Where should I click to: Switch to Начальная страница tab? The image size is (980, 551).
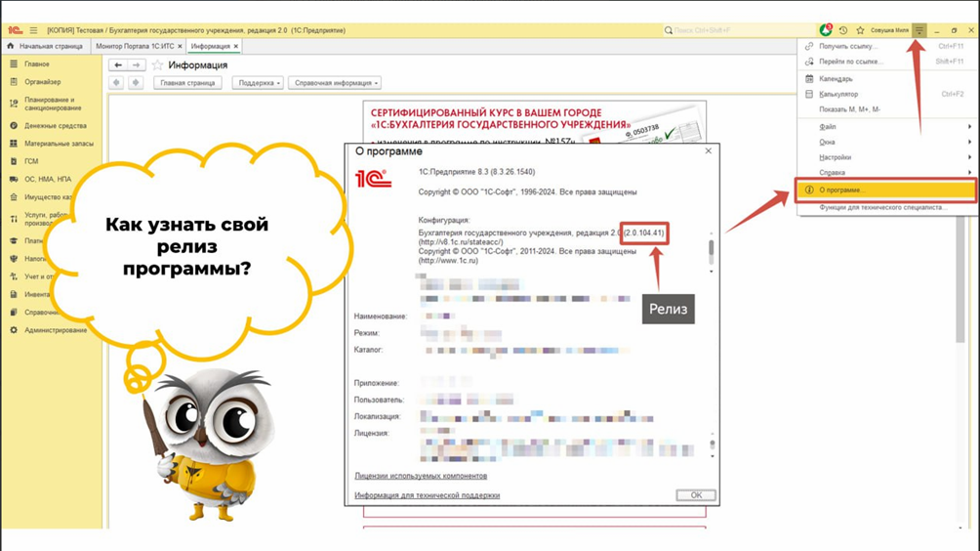tap(45, 46)
